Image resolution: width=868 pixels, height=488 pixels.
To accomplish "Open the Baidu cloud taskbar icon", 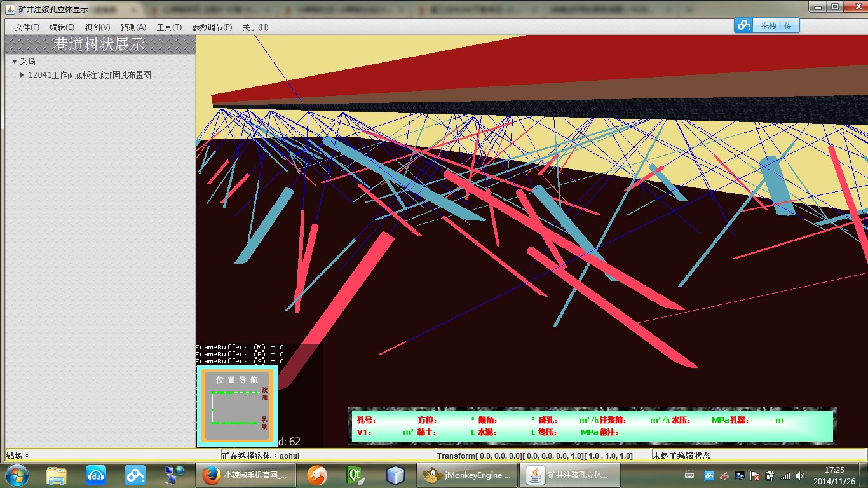I will (135, 475).
